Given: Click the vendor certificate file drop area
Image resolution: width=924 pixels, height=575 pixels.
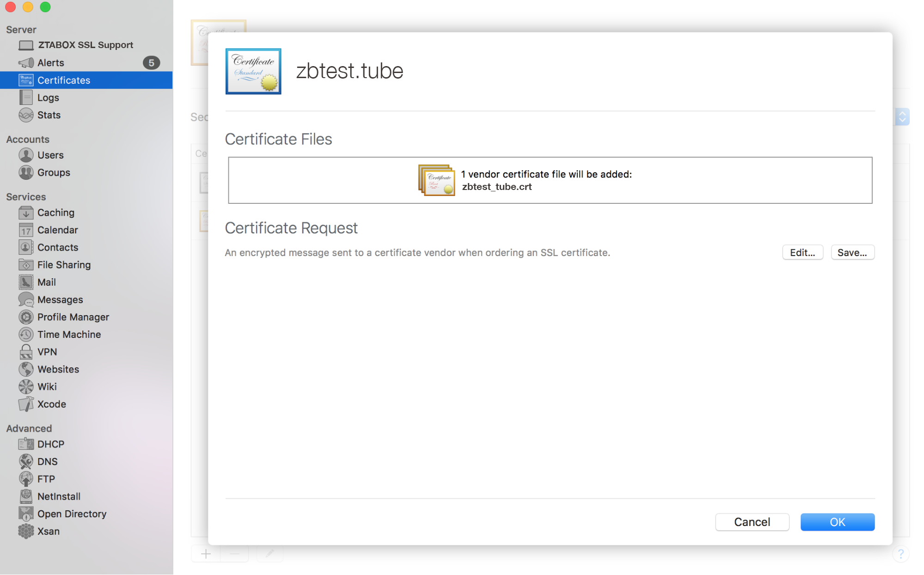Looking at the screenshot, I should pyautogui.click(x=550, y=180).
